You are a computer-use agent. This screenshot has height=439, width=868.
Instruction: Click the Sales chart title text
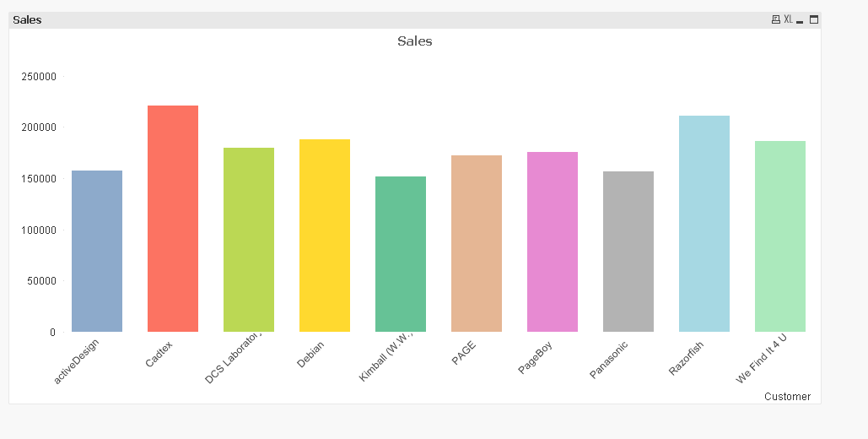pos(415,41)
